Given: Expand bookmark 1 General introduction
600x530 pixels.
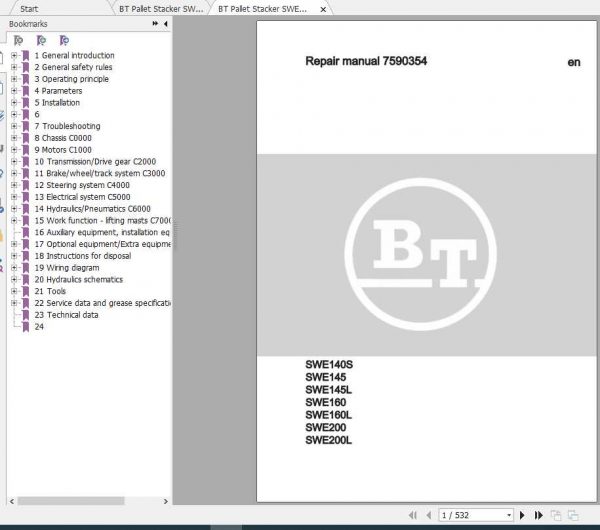Looking at the screenshot, I should pos(14,55).
